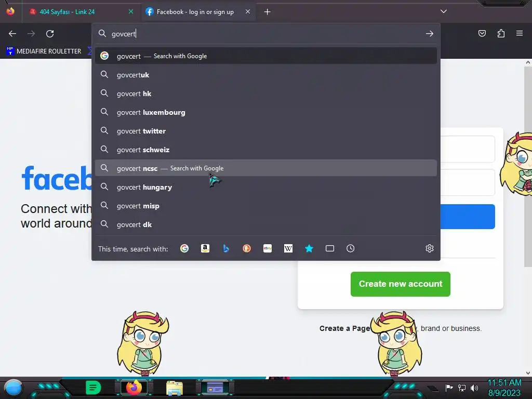The image size is (532, 399).
Task: Open File Explorer from the taskbar
Action: click(175, 388)
